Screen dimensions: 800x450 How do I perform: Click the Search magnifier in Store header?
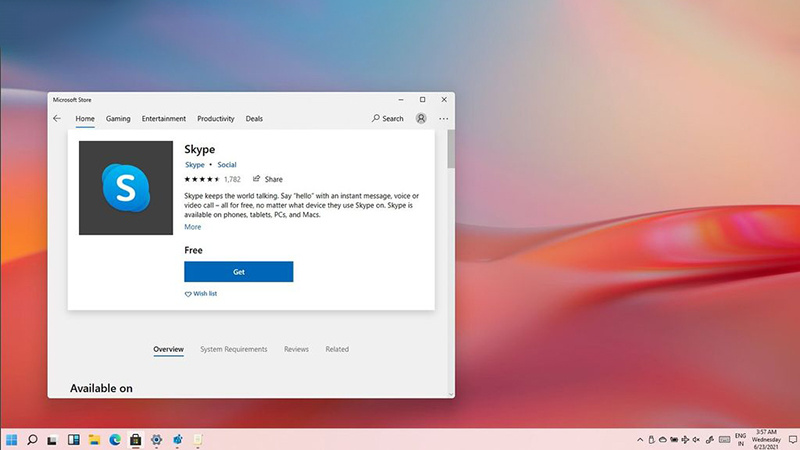tap(376, 118)
